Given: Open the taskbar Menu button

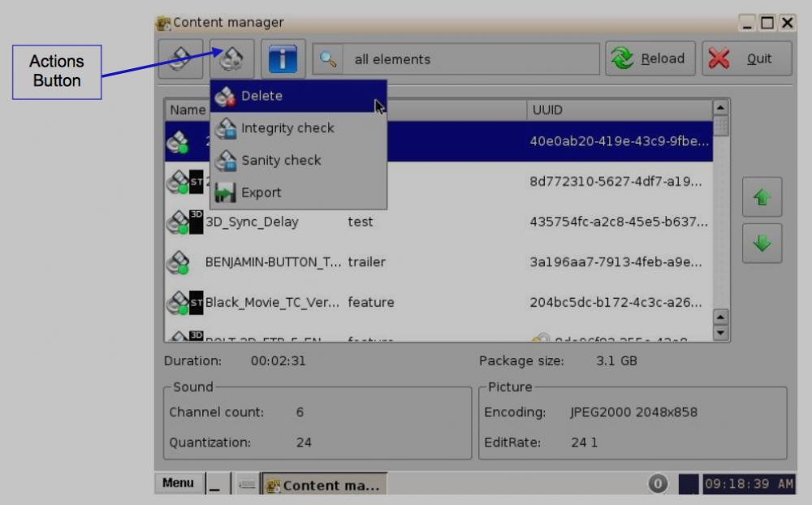Looking at the screenshot, I should pos(178,483).
